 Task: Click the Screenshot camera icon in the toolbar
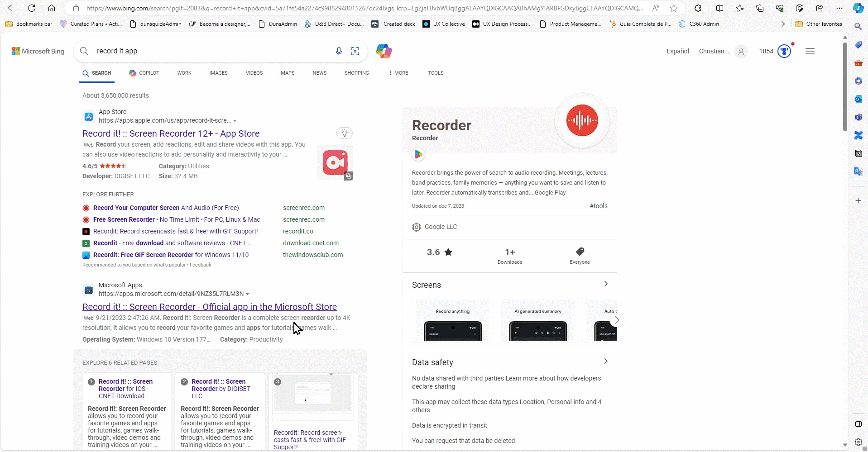click(800, 8)
